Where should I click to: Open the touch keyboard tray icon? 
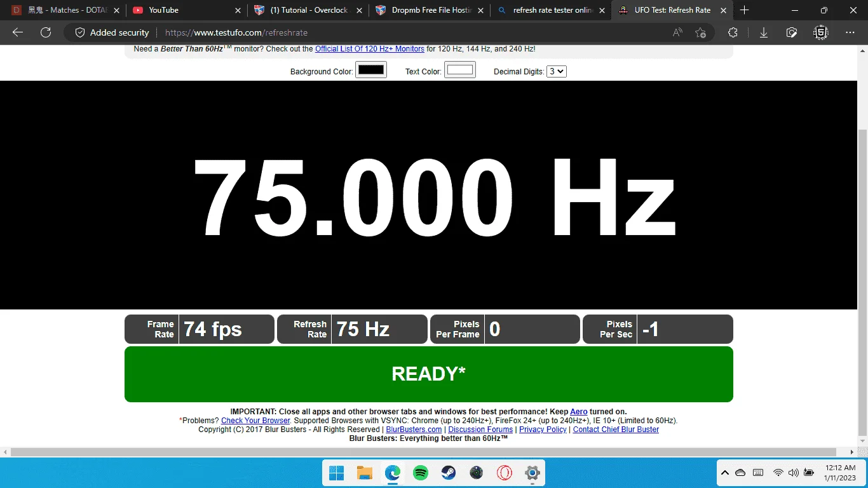click(757, 473)
